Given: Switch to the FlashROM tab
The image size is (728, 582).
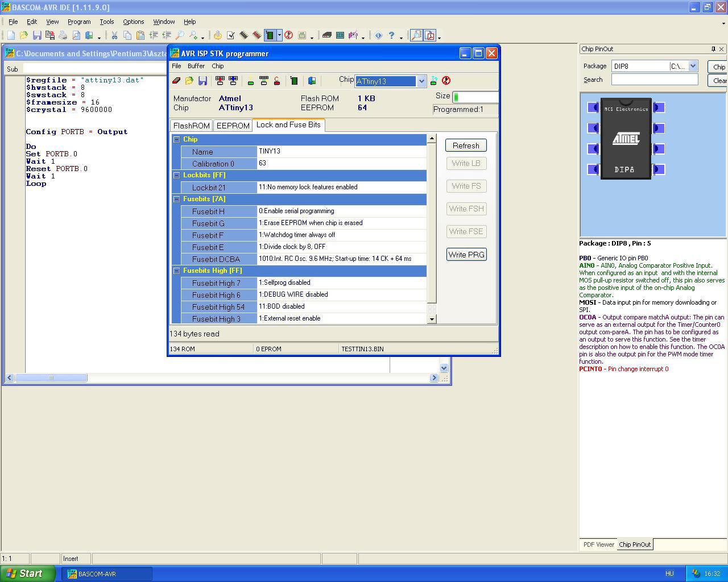Looking at the screenshot, I should click(x=191, y=126).
